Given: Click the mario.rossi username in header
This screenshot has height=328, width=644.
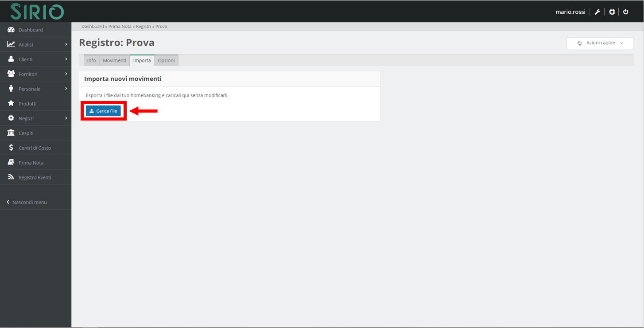Looking at the screenshot, I should point(570,12).
